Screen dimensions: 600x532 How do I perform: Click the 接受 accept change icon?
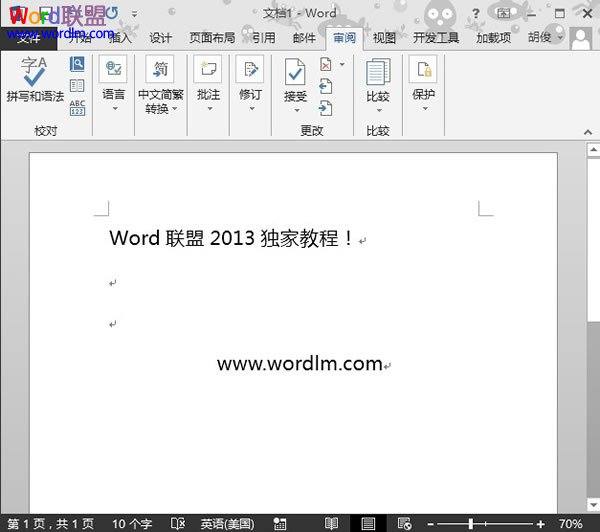point(295,72)
